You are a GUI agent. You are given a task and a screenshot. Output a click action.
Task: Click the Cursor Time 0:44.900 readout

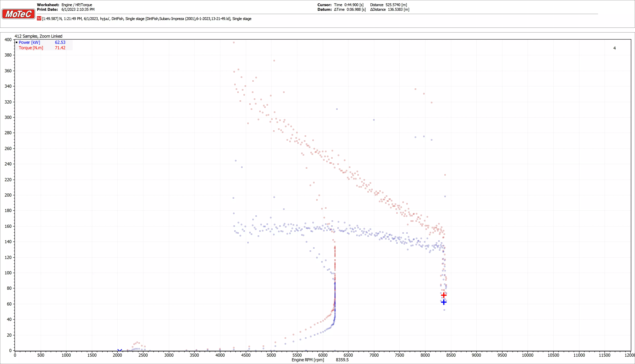pyautogui.click(x=349, y=5)
